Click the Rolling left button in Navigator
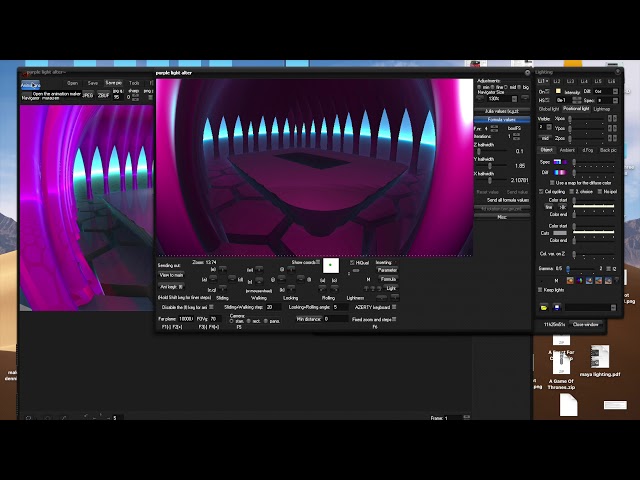Screen dimensions: 640x480 pyautogui.click(x=322, y=289)
